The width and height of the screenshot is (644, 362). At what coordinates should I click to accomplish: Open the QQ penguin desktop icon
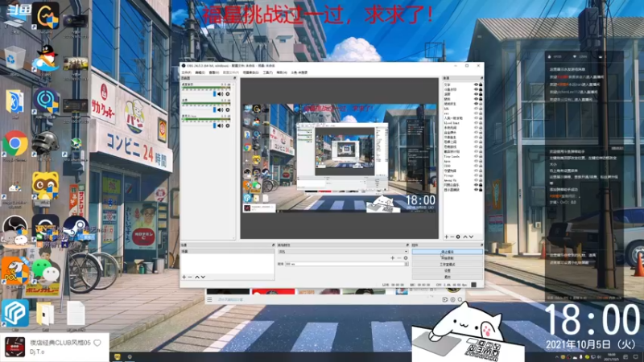[x=45, y=59]
